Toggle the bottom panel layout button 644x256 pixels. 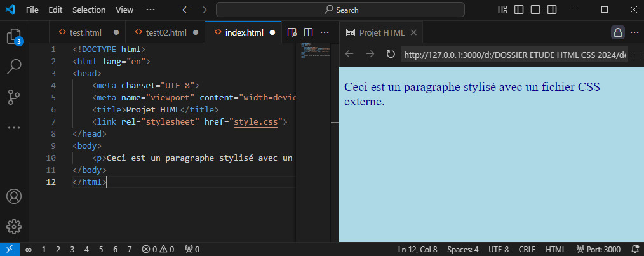pos(535,10)
